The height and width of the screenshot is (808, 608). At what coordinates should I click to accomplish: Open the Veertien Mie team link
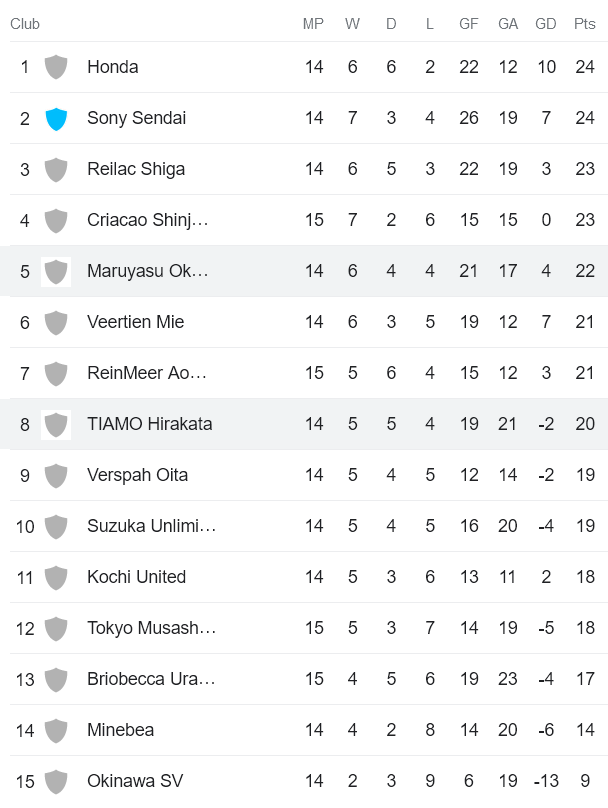pos(135,322)
